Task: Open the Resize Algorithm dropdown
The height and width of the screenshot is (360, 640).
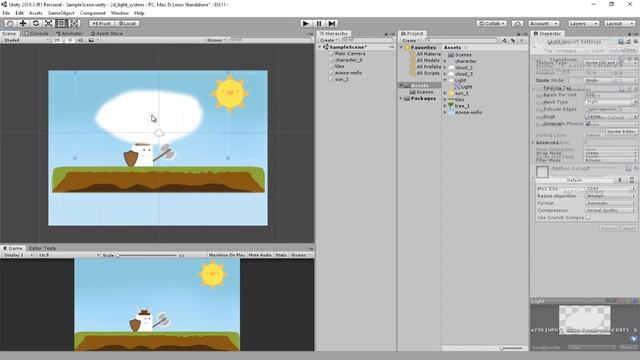Action: click(x=610, y=196)
